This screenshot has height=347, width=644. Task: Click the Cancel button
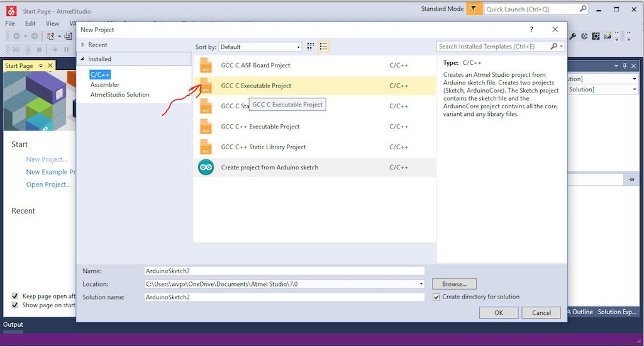(x=541, y=313)
